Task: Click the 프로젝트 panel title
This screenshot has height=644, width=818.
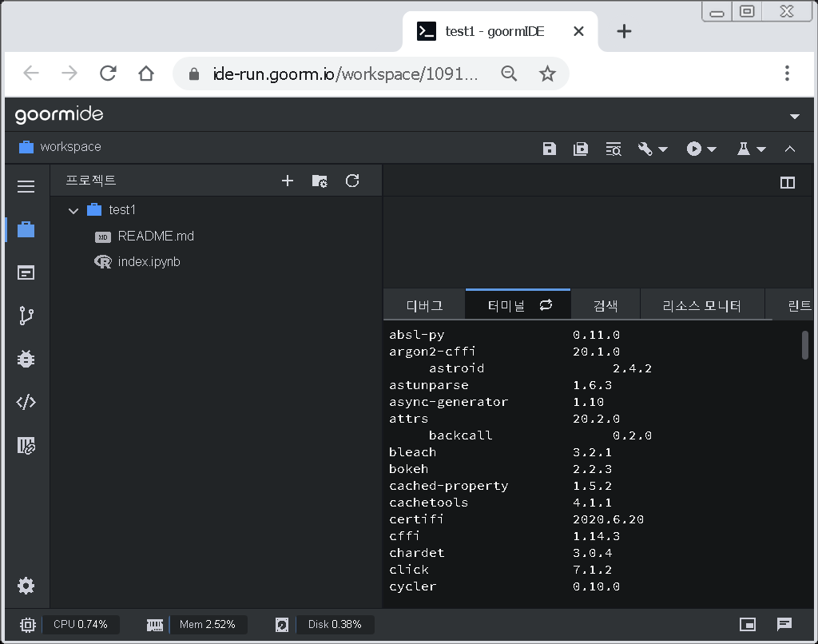Action: click(91, 181)
